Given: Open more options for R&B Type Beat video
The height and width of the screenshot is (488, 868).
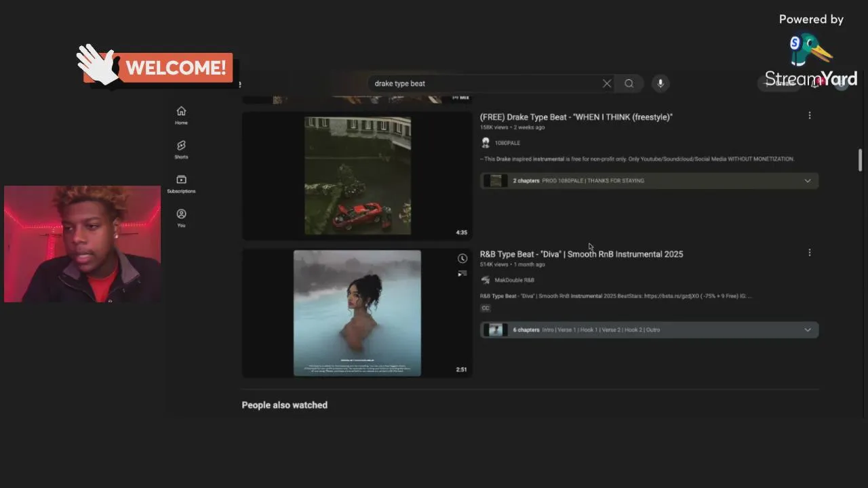Looking at the screenshot, I should point(809,253).
